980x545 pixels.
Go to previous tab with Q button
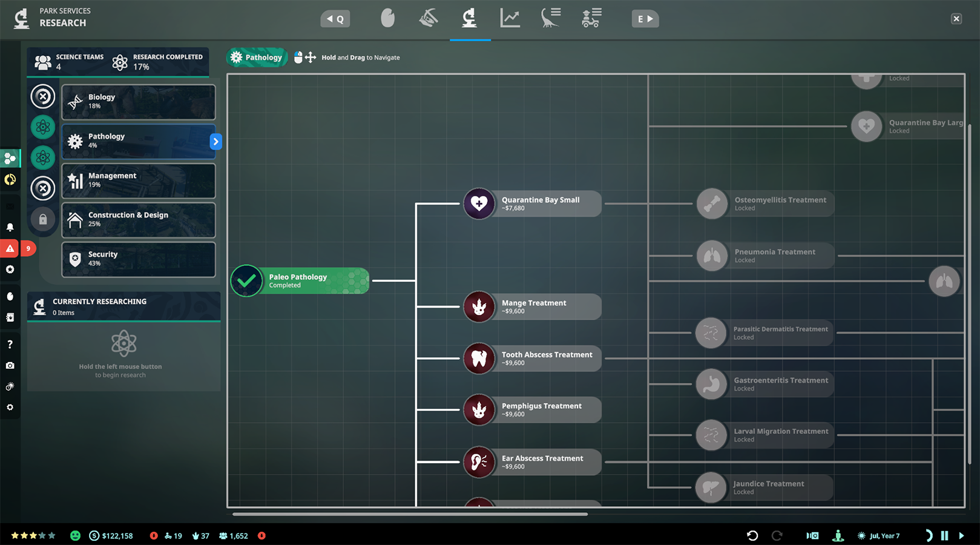click(x=335, y=19)
